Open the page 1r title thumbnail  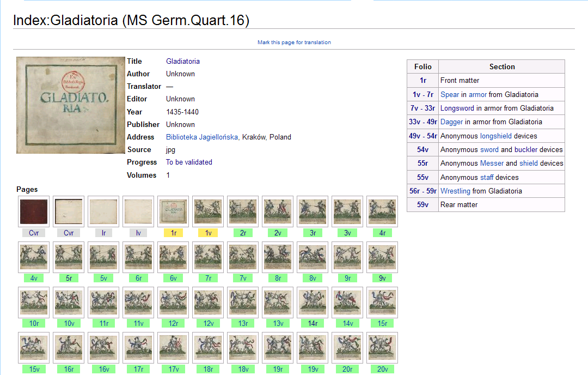click(173, 211)
